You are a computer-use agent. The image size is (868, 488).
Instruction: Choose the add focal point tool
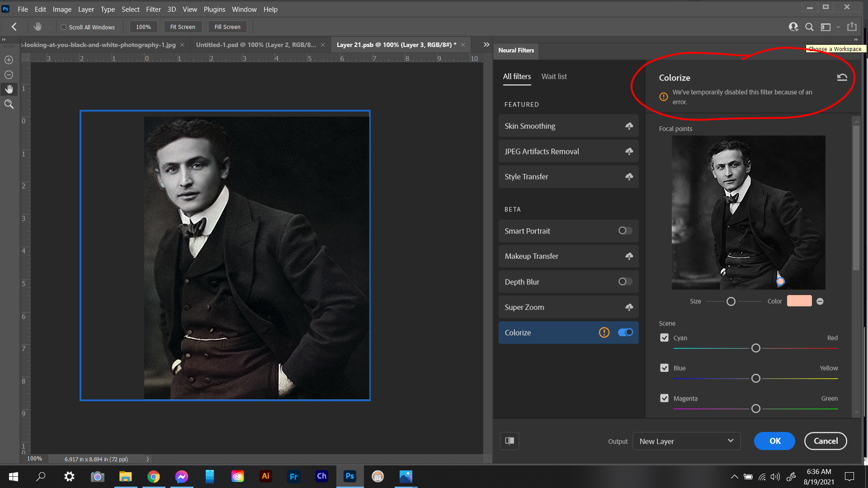tap(8, 59)
